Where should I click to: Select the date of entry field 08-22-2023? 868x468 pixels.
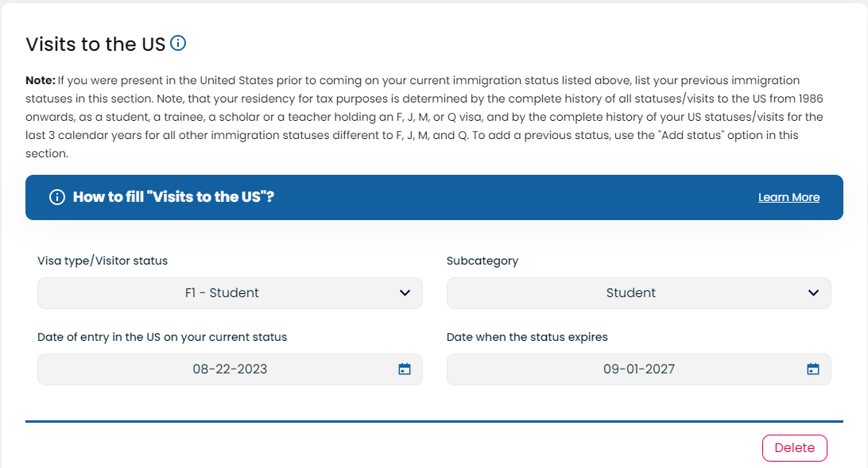(230, 369)
